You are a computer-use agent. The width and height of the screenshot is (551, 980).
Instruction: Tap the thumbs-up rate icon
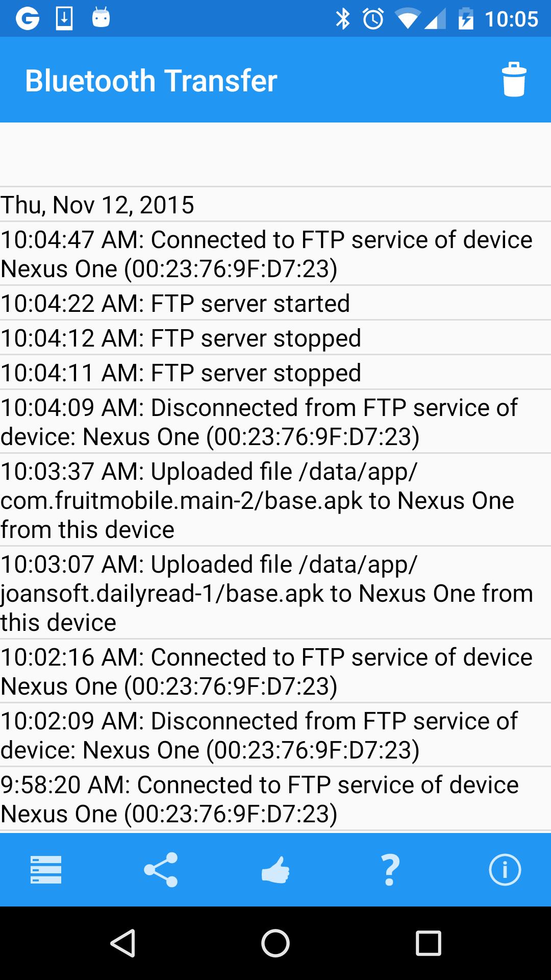[x=275, y=869]
